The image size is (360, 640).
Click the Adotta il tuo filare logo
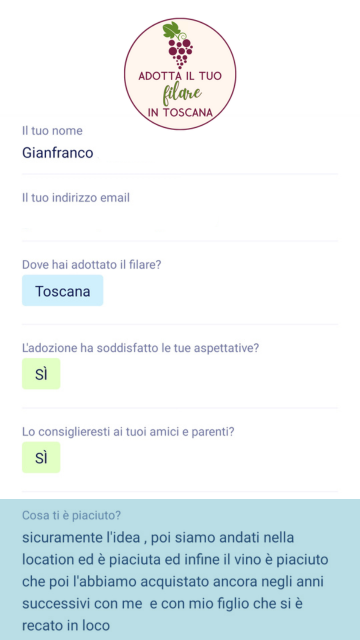point(180,74)
